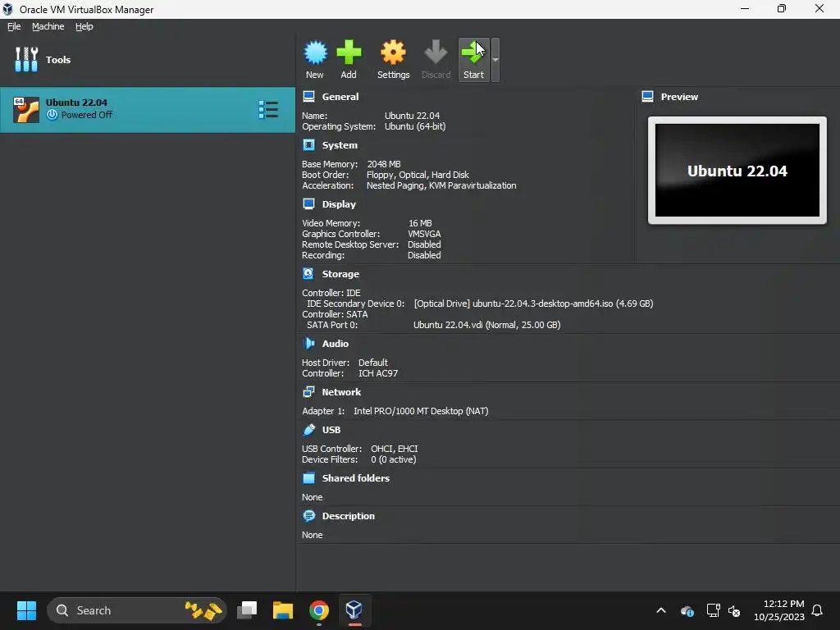Open the Audio settings heading link
Screen dimensions: 840x630
pyautogui.click(x=336, y=344)
